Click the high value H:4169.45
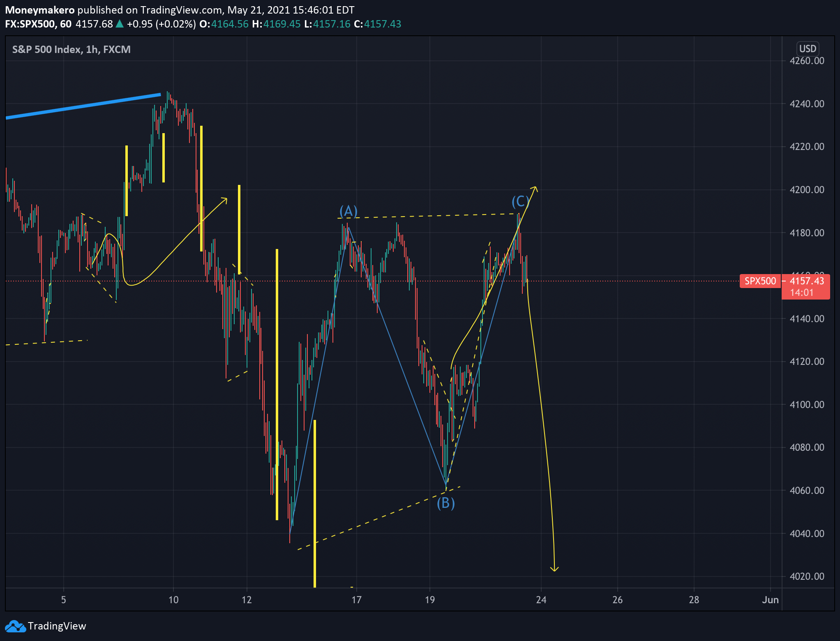 tap(277, 24)
